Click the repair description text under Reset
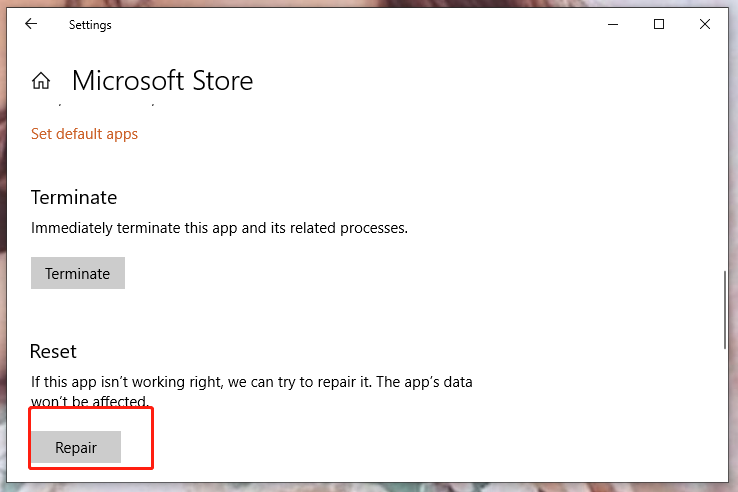Viewport: 738px width, 492px height. pos(250,383)
